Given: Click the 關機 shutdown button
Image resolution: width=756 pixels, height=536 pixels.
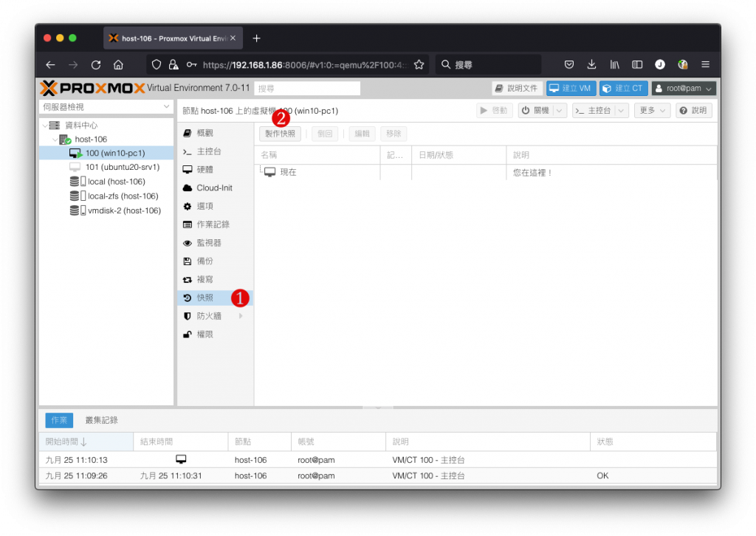Looking at the screenshot, I should (536, 111).
